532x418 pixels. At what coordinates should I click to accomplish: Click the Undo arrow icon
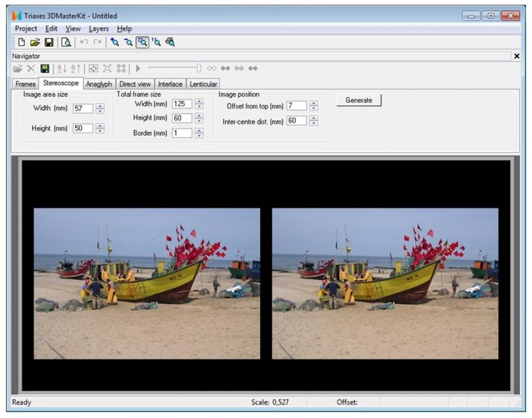(x=84, y=42)
